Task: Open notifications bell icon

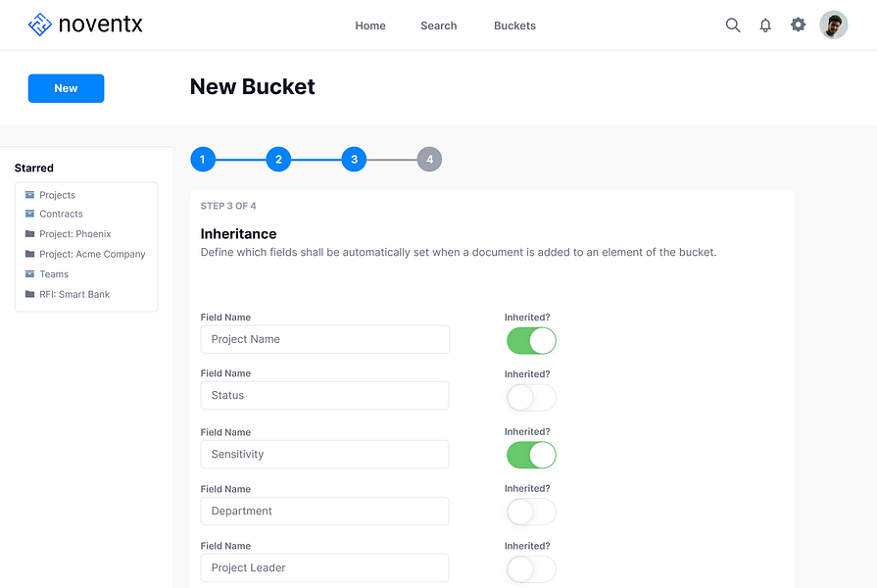Action: [x=765, y=25]
